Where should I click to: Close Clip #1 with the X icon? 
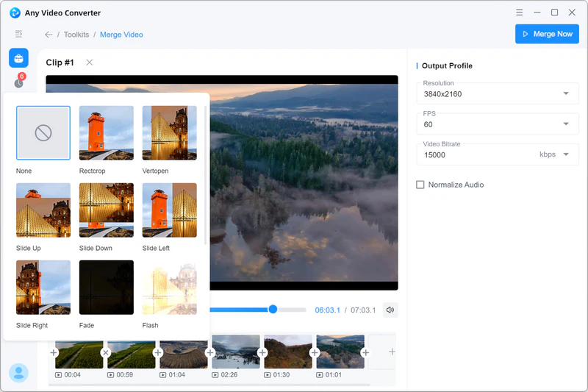coord(90,63)
